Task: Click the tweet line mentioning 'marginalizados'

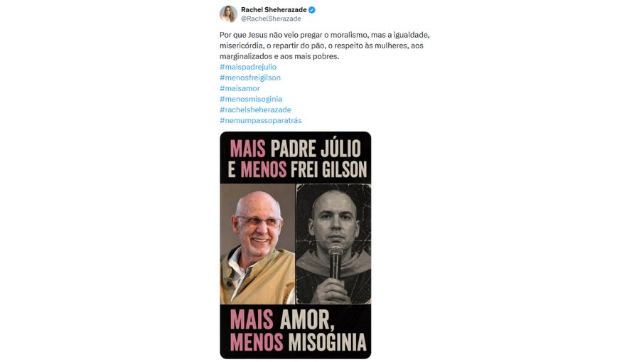Action: point(279,56)
